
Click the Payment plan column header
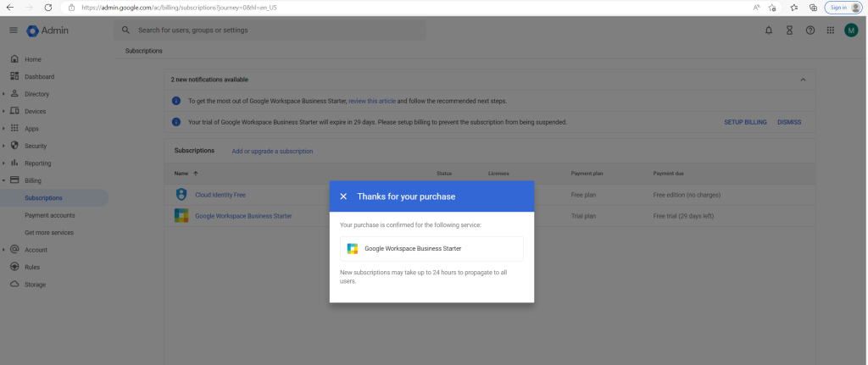pos(587,174)
